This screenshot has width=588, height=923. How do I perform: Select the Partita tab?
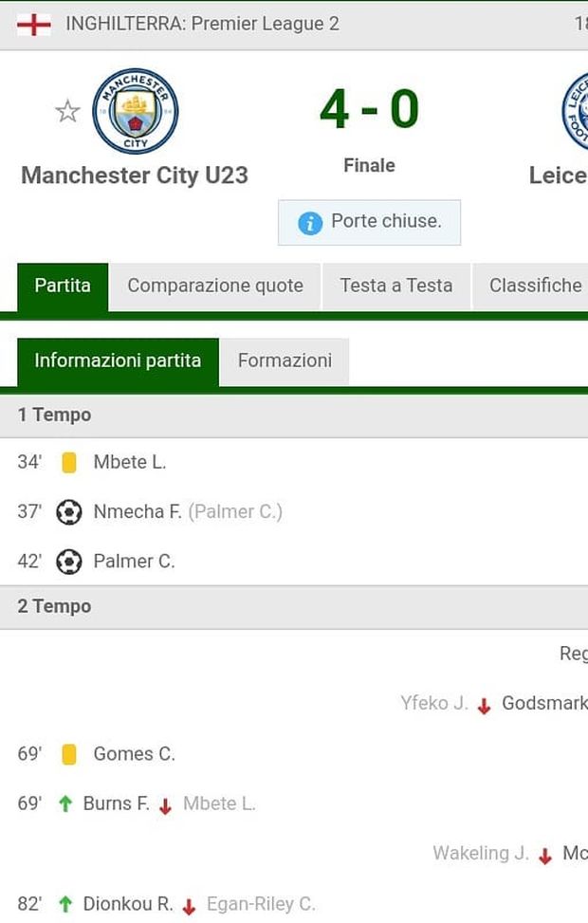(x=63, y=286)
